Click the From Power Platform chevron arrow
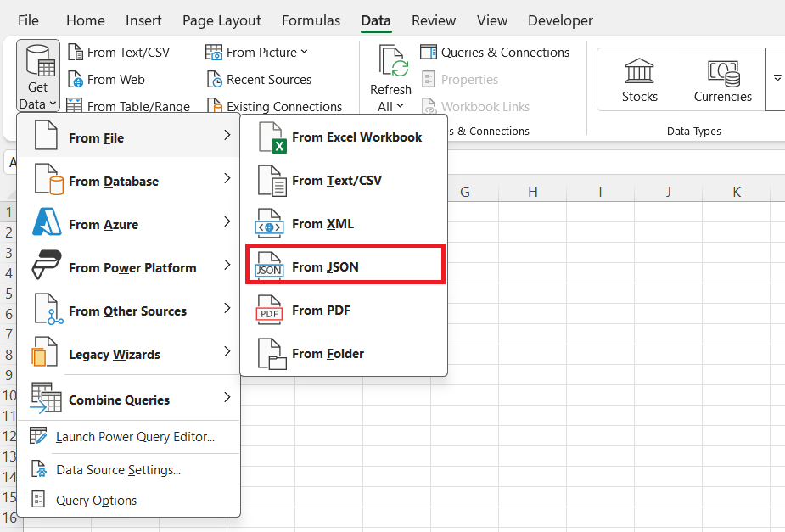 (227, 264)
